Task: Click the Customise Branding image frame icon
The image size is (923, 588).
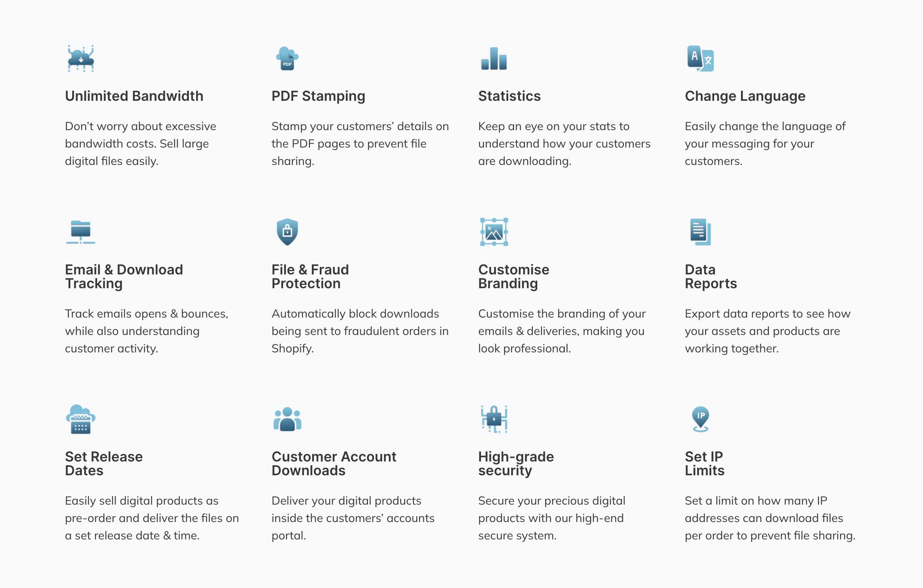Action: [494, 232]
